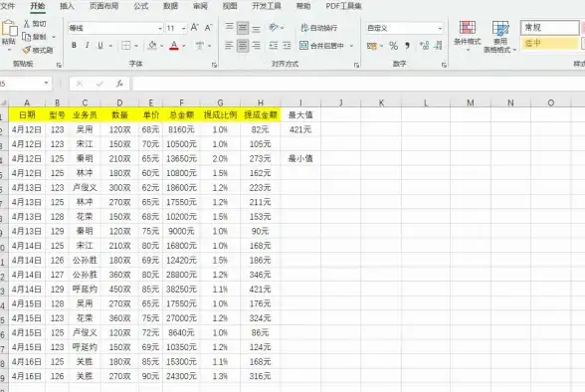Image resolution: width=585 pixels, height=392 pixels.
Task: Open the 文件 menu tab
Action: coord(8,6)
